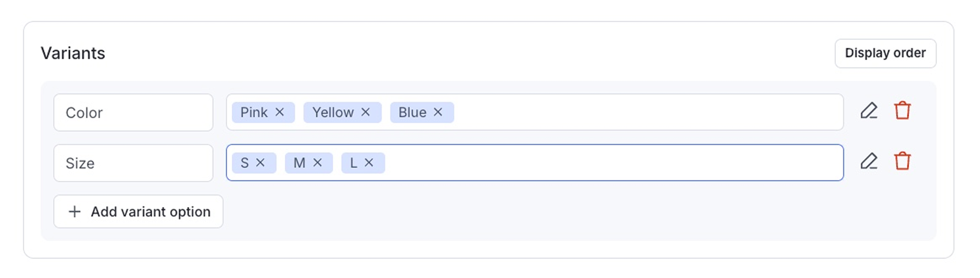
Task: Click the plus icon for adding variant
Action: (74, 212)
